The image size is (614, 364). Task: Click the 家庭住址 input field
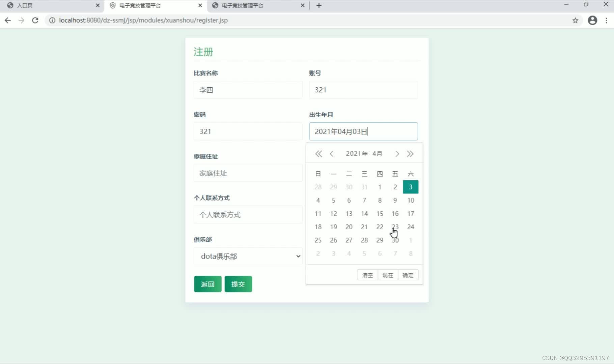pyautogui.click(x=248, y=173)
